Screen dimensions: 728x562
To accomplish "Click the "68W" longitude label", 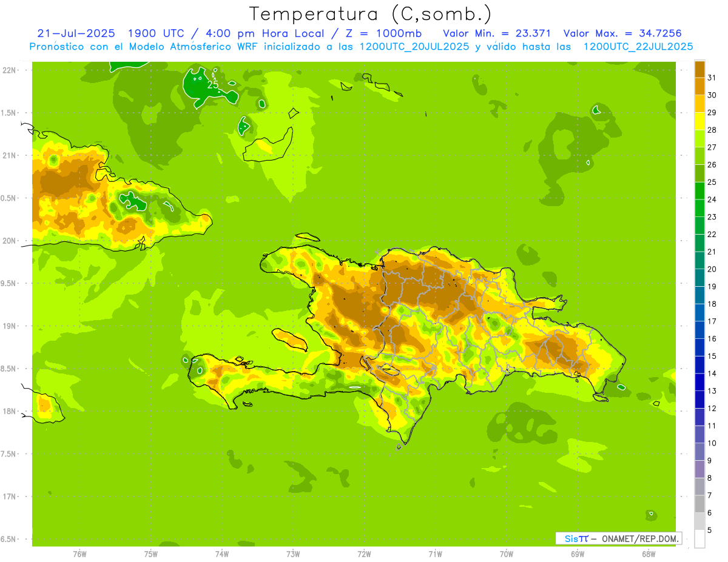I will pos(649,554).
